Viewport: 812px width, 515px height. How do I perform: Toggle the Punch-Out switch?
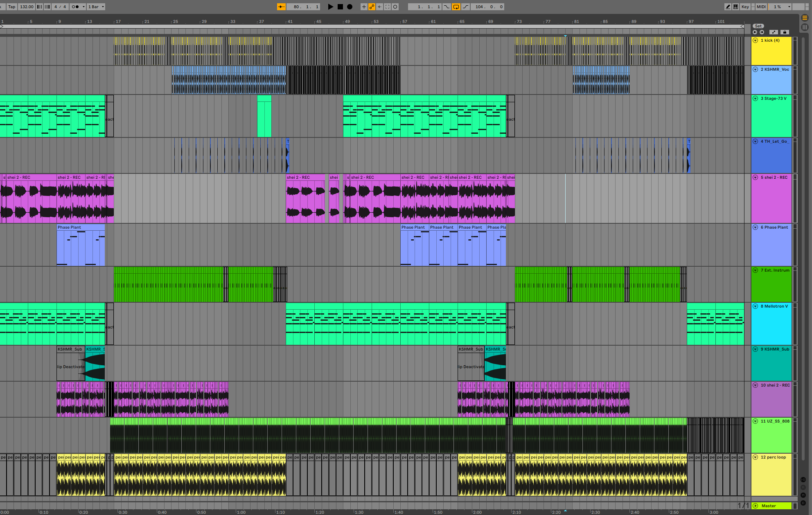click(466, 7)
